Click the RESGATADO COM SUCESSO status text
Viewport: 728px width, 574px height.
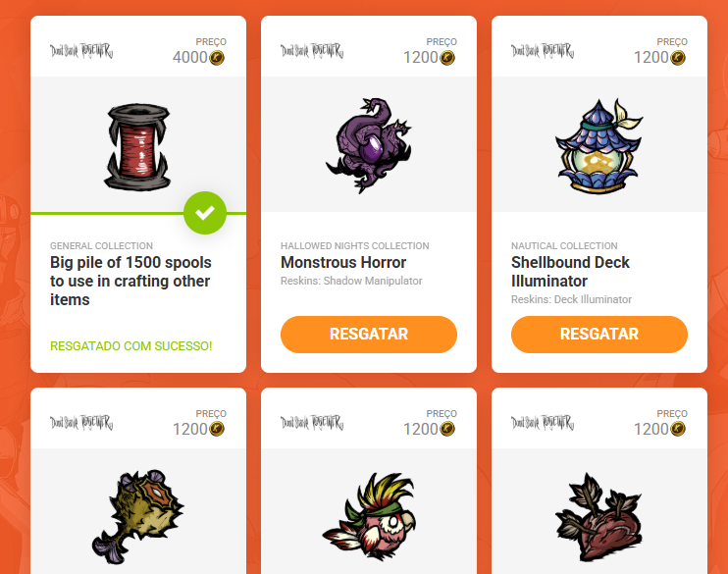tap(131, 345)
